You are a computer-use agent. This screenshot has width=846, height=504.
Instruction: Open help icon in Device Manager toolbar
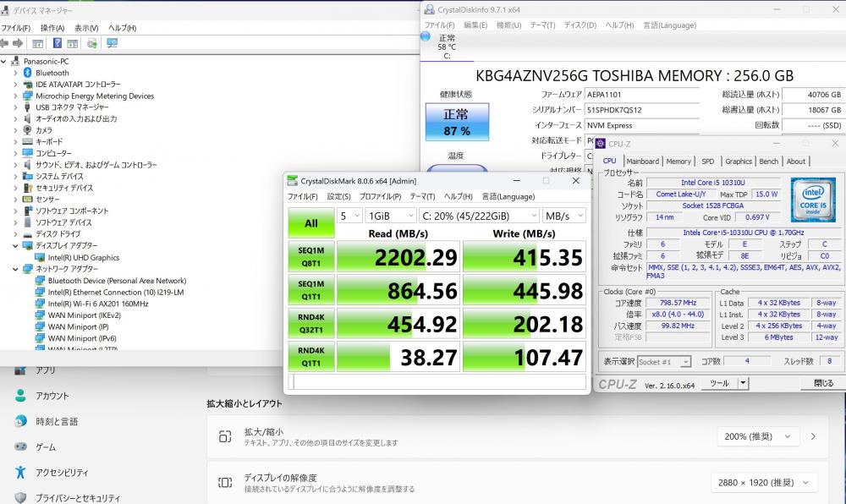pos(58,43)
